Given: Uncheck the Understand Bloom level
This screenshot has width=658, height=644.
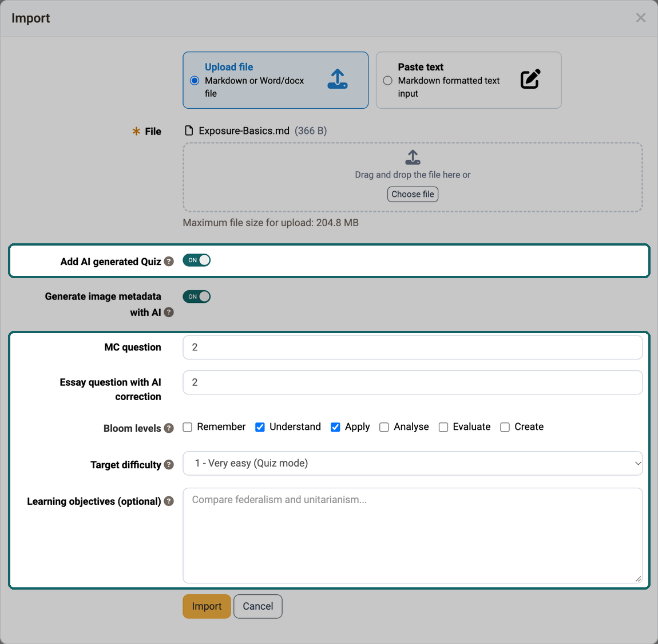Looking at the screenshot, I should (x=260, y=427).
